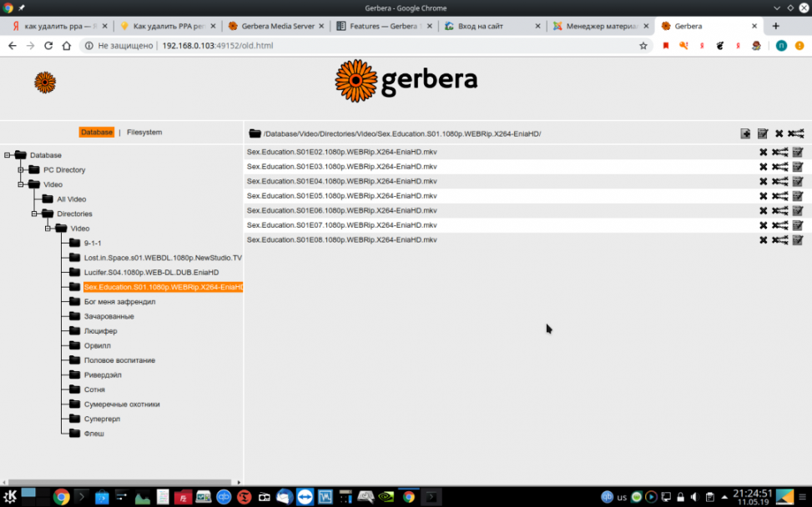
Task: Reload the page
Action: pos(48,46)
